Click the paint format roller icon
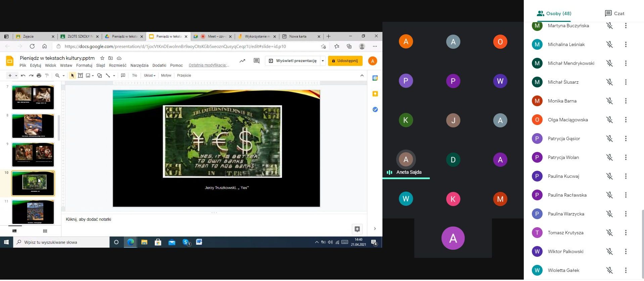Image resolution: width=644 pixels, height=281 pixels. (x=47, y=76)
